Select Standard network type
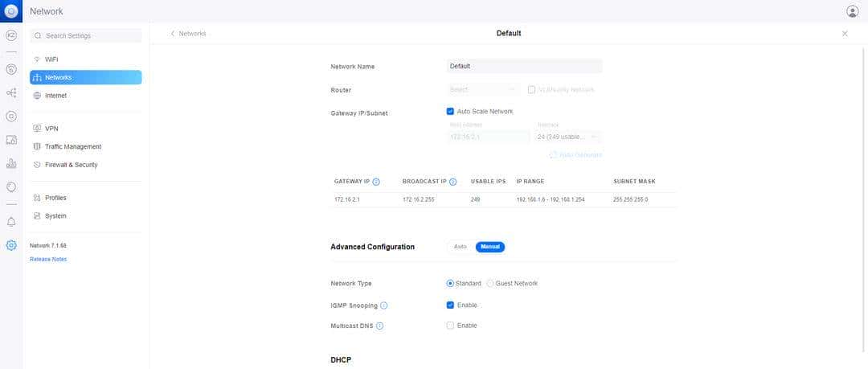 (x=450, y=283)
